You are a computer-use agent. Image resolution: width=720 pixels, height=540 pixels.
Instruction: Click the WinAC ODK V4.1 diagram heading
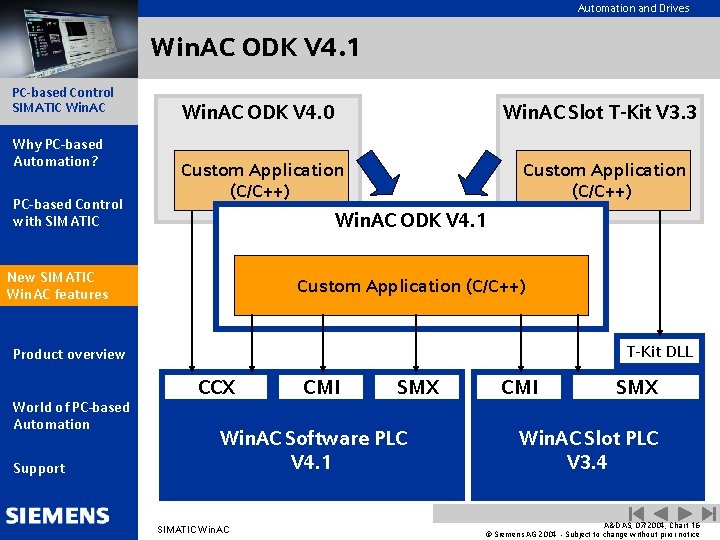point(411,220)
